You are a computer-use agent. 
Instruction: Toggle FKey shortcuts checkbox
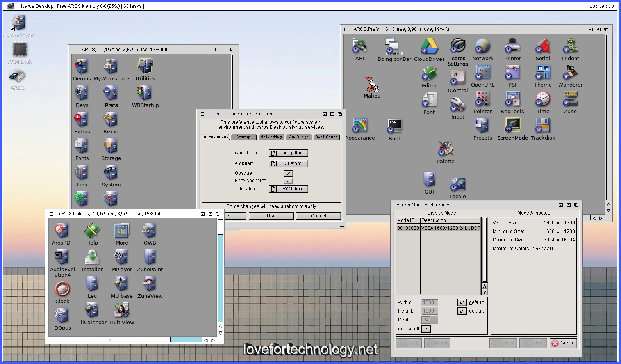click(x=288, y=181)
